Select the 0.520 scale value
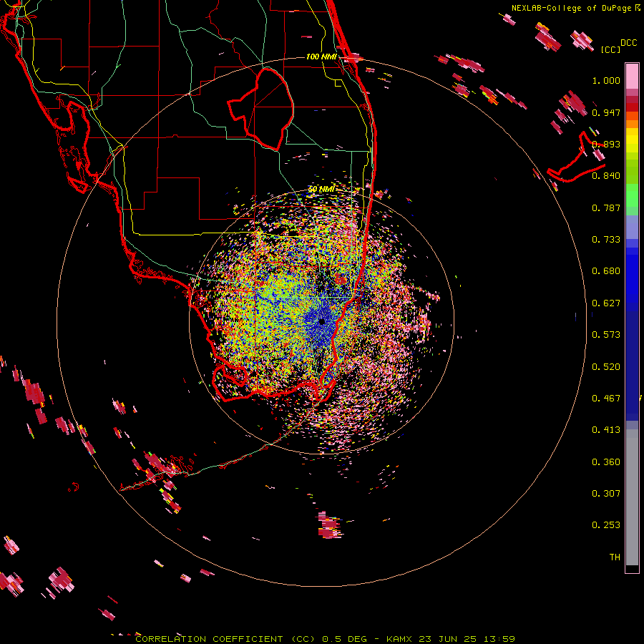644x644 pixels. 606,367
